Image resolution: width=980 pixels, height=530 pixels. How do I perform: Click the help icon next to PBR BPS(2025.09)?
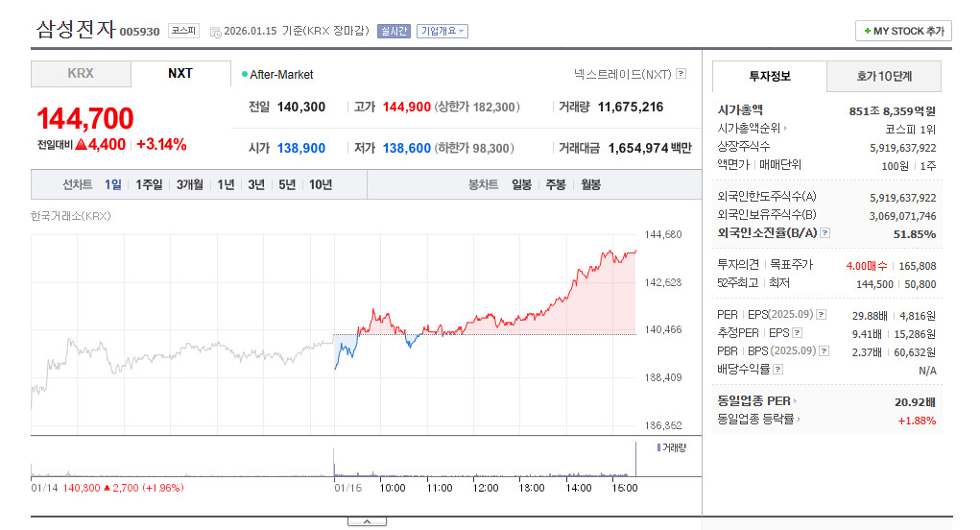(825, 350)
